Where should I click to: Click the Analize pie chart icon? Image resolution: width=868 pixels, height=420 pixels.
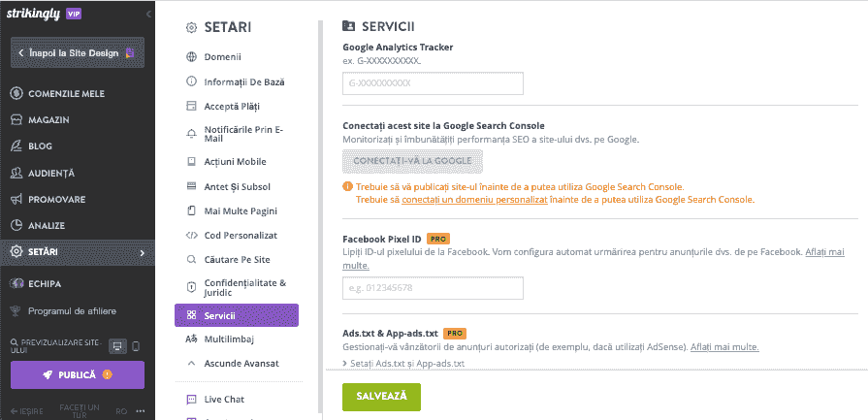click(x=16, y=226)
